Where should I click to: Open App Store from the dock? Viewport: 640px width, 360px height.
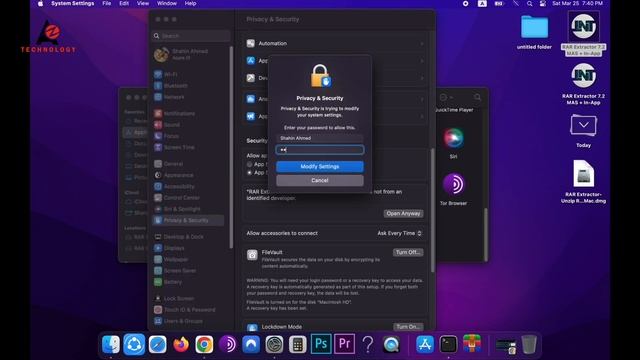(425, 344)
